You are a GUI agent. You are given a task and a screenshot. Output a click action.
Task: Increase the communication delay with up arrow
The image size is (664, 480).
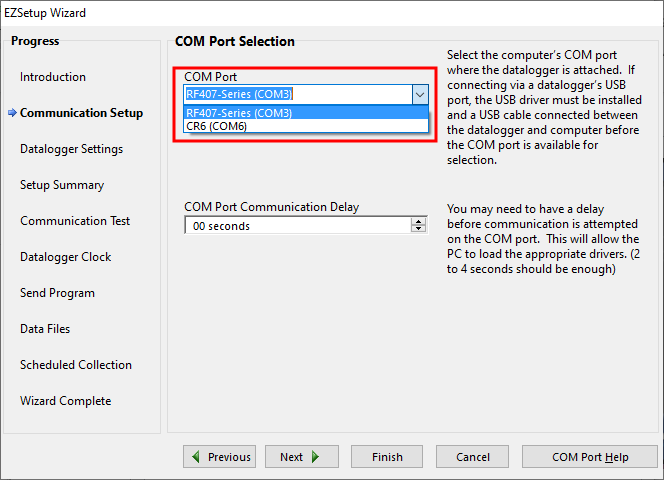coord(419,222)
